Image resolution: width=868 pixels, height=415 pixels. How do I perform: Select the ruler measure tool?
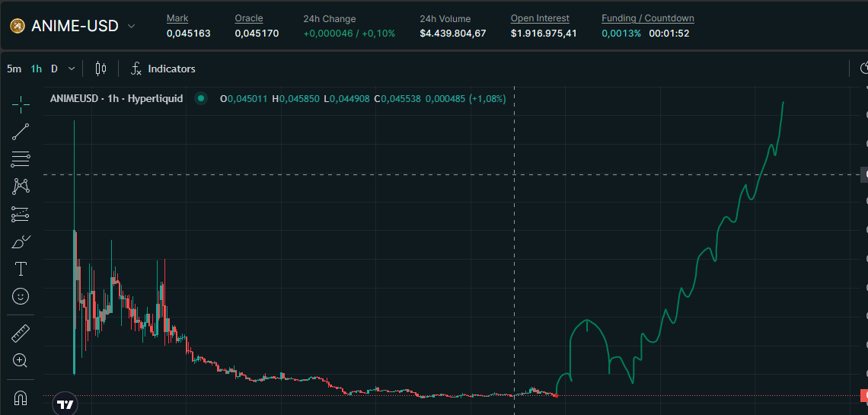click(21, 334)
